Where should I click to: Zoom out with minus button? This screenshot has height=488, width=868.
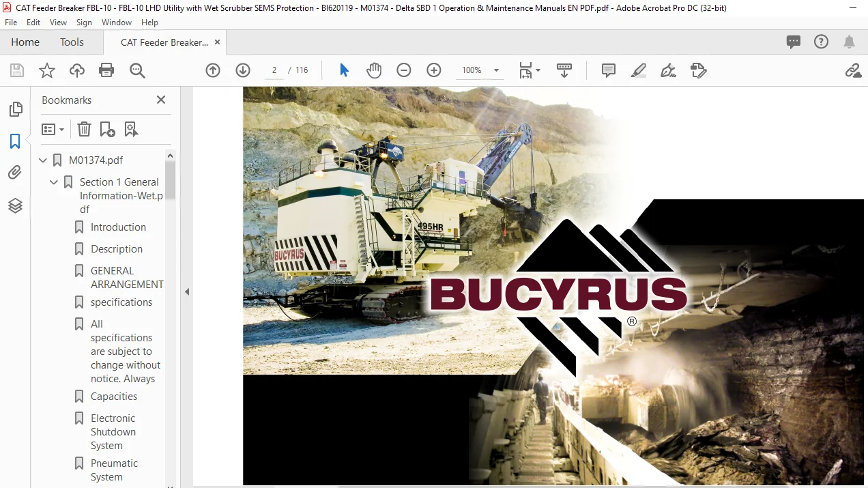tap(404, 70)
